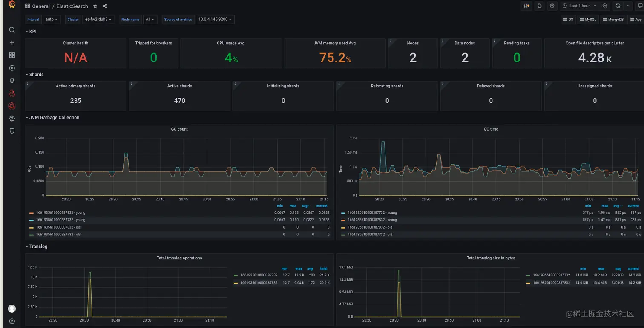644x328 pixels.
Task: Click the share dashboard icon
Action: click(105, 6)
